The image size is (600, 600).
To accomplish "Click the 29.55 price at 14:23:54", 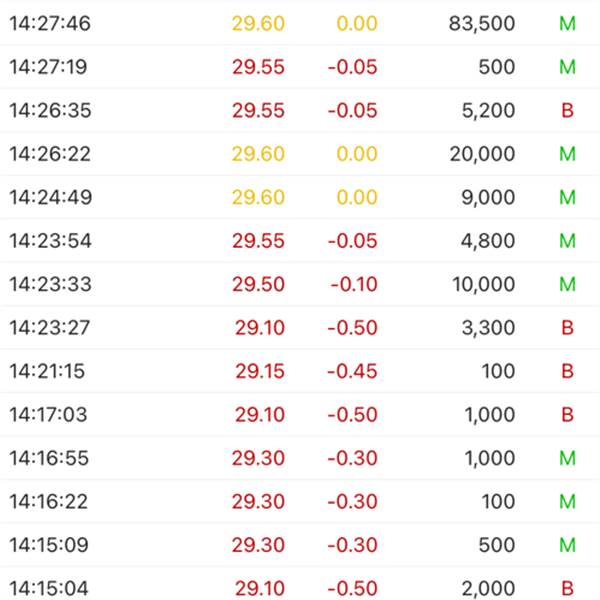I will click(x=258, y=241).
